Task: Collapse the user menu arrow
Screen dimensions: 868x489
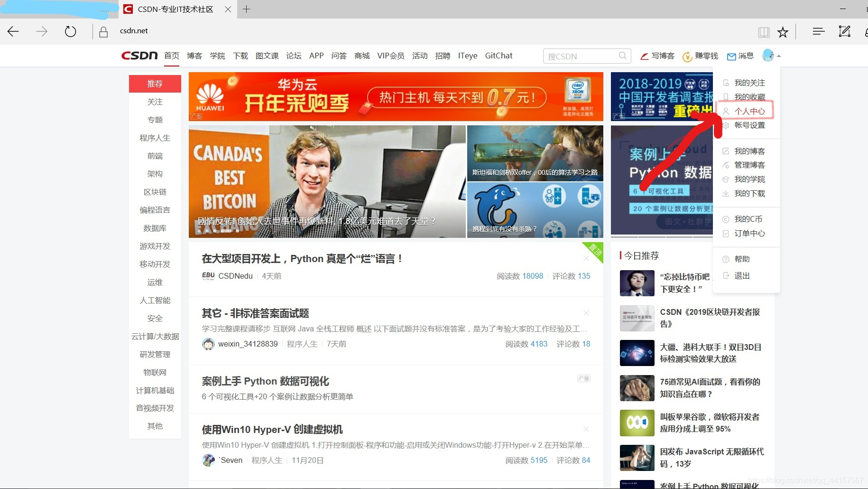Action: (779, 56)
